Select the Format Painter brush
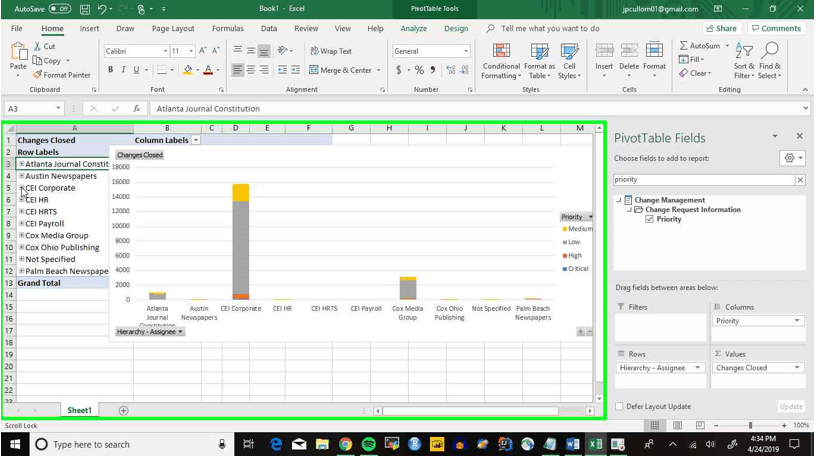816x457 pixels. click(x=37, y=74)
